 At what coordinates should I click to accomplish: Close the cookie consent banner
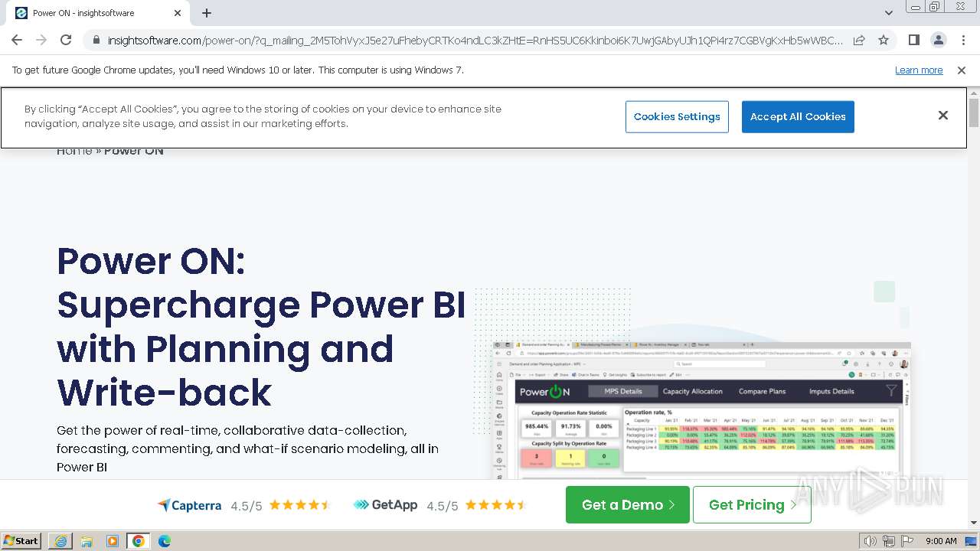tap(943, 116)
